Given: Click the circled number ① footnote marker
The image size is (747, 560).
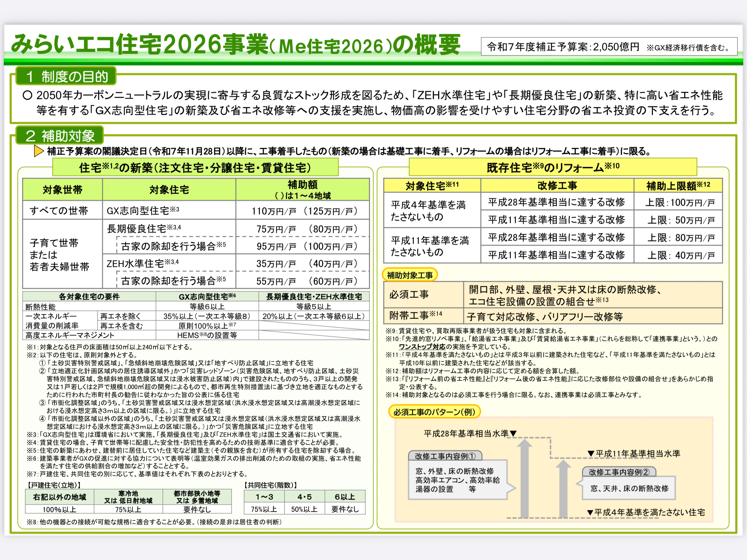Looking at the screenshot, I should [42, 363].
